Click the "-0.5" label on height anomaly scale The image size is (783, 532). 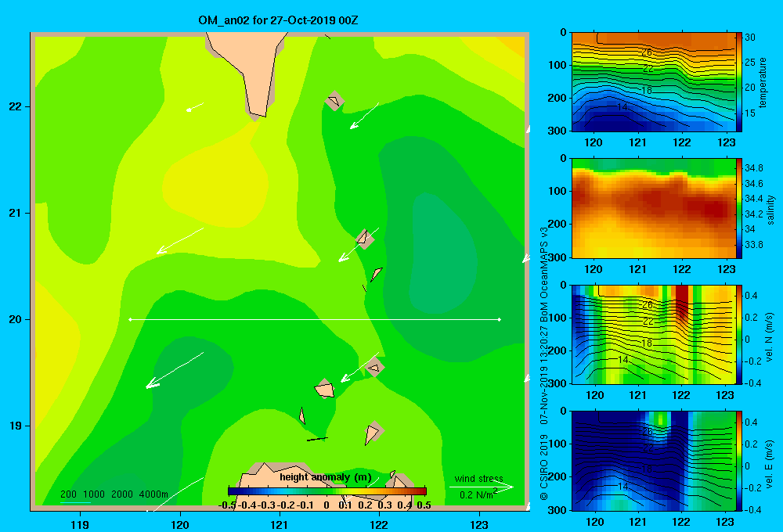pos(228,505)
